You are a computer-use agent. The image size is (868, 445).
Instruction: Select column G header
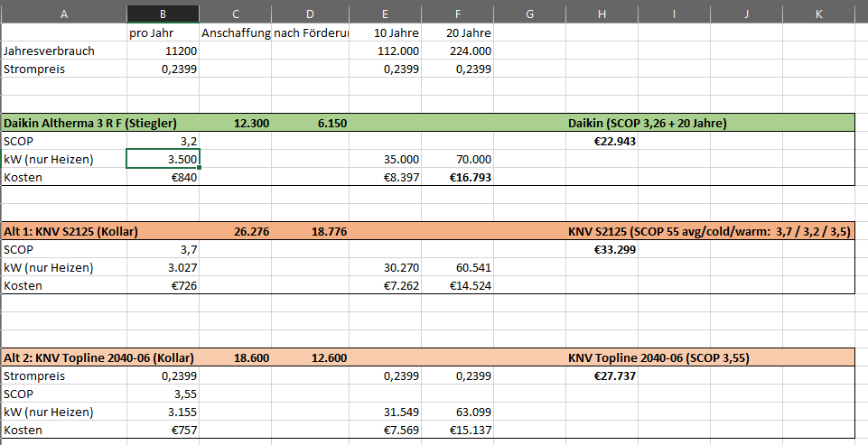[530, 14]
